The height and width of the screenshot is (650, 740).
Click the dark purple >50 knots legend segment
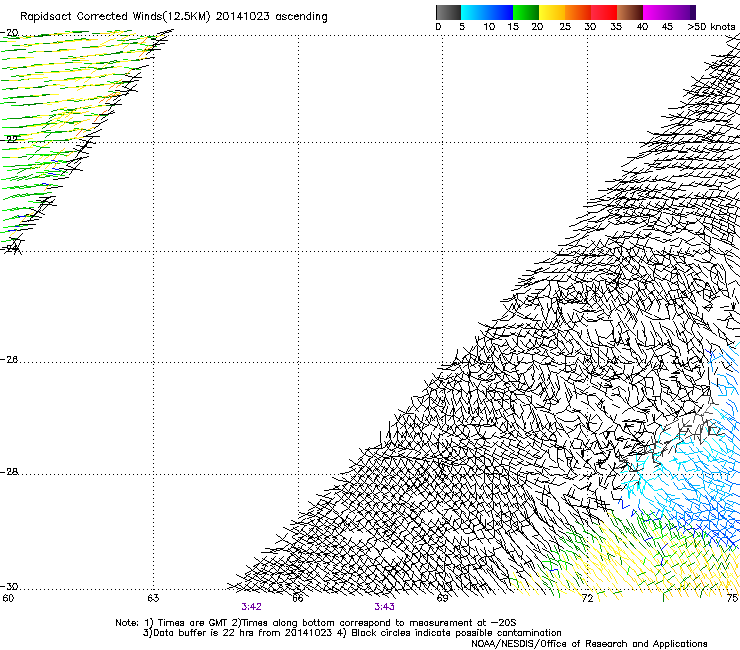pos(693,12)
